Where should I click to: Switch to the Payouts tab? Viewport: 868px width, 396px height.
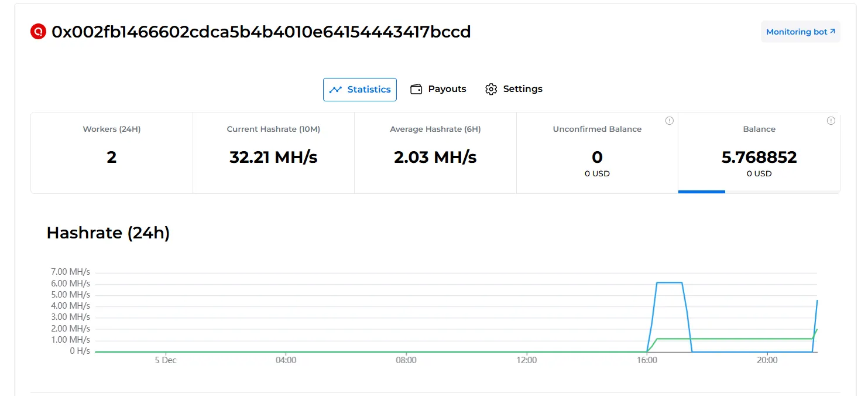447,89
